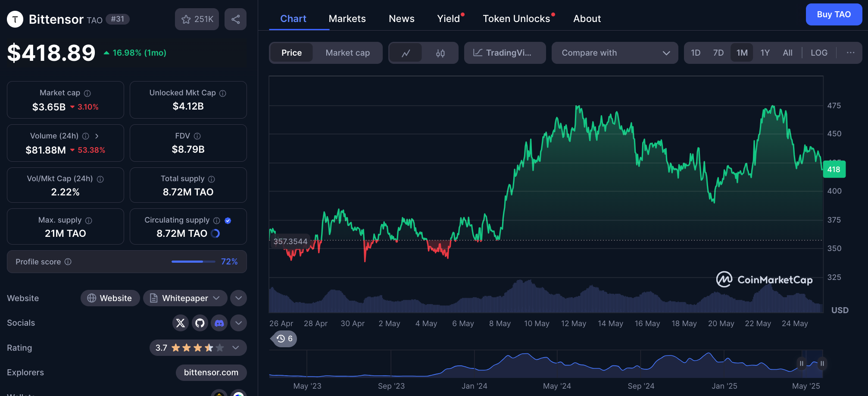Select the line chart type icon
The height and width of the screenshot is (396, 868).
pyautogui.click(x=406, y=53)
